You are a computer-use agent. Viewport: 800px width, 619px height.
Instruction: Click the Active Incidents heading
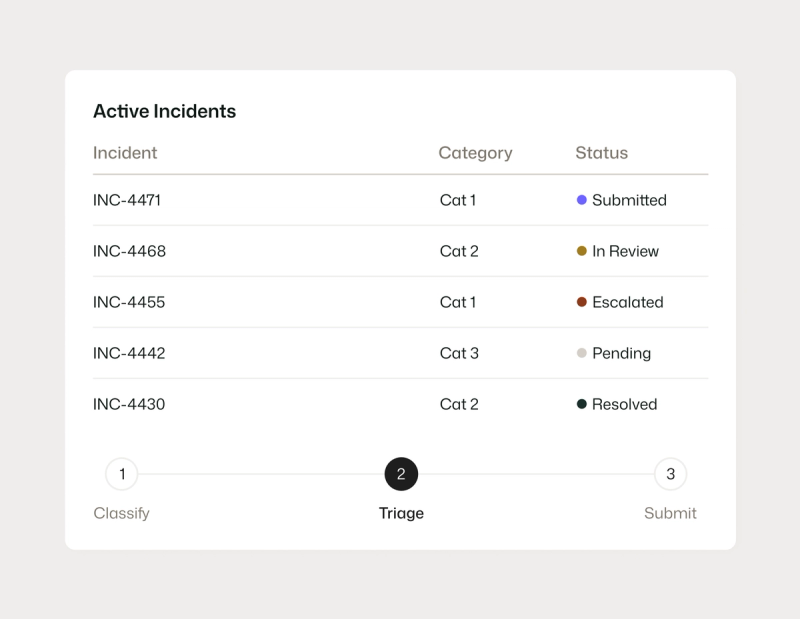tap(164, 111)
